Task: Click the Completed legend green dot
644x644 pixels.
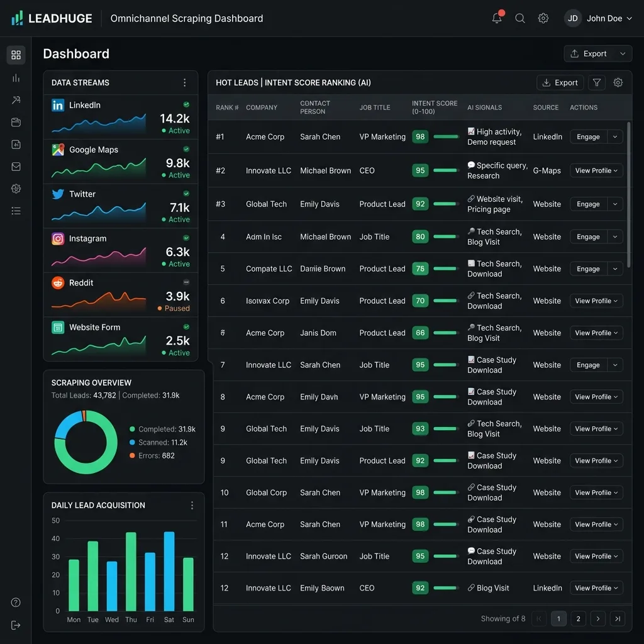Action: click(132, 429)
